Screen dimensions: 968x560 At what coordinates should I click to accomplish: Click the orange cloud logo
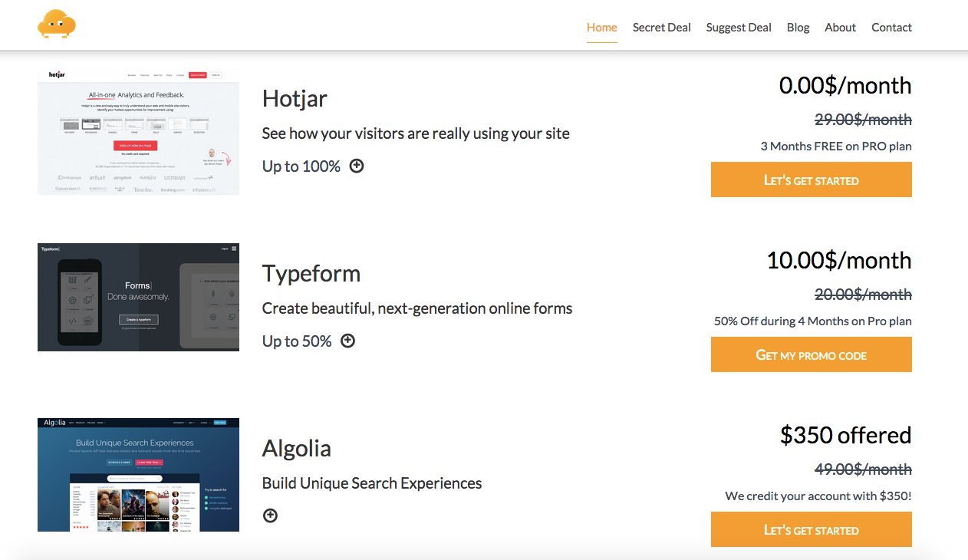pos(57,24)
